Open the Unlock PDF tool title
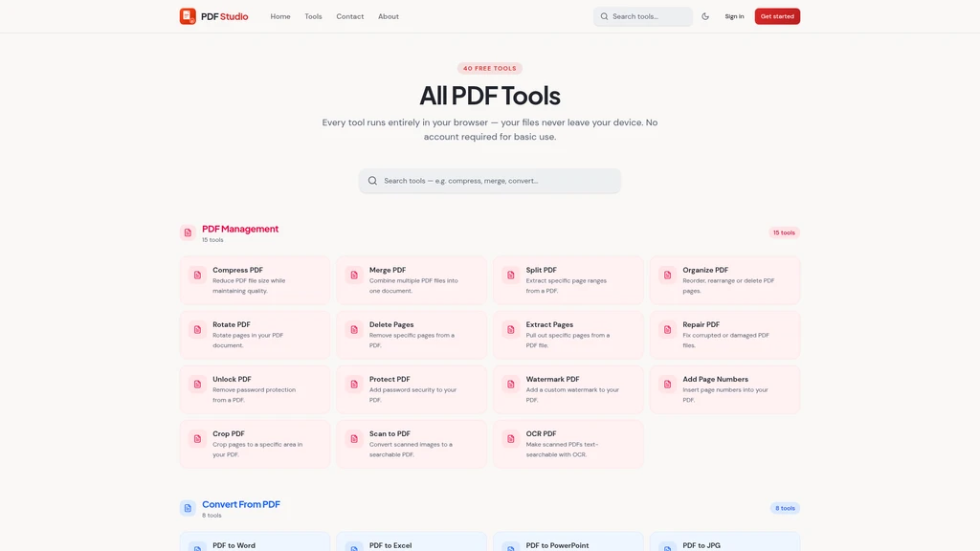980x551 pixels. 232,379
